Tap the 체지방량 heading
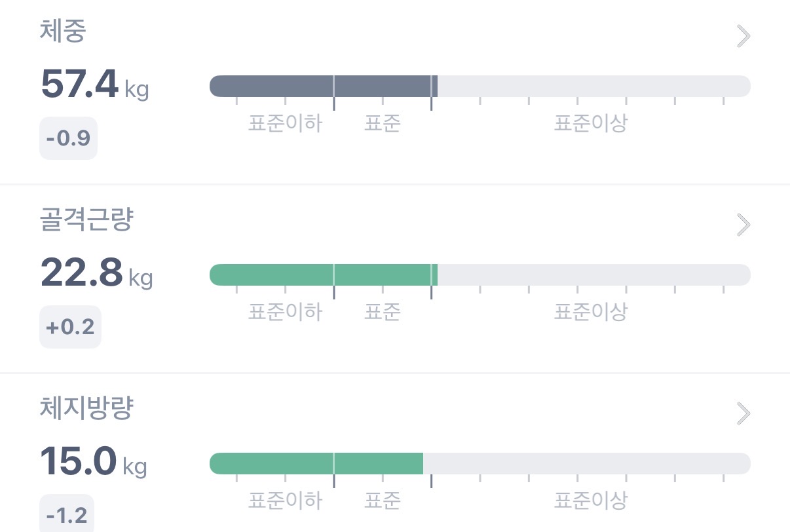The image size is (790, 532). coord(86,409)
